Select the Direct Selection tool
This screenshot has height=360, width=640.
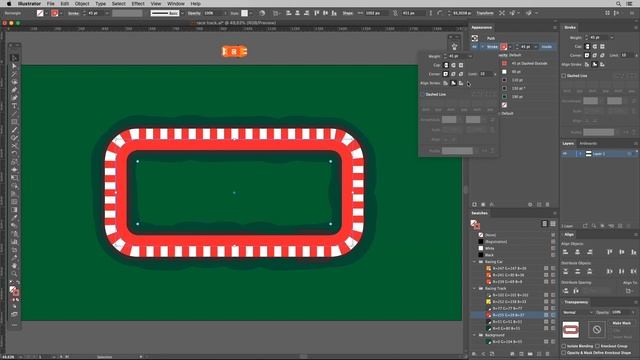coord(14,66)
